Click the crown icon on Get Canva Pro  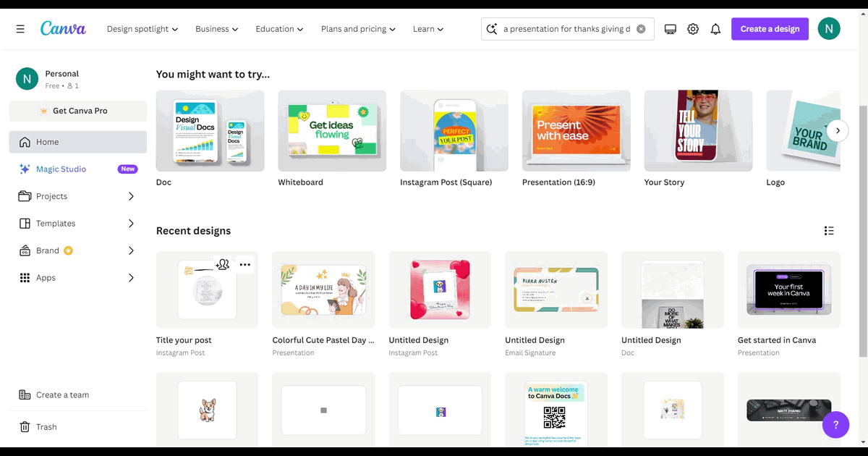pos(44,111)
